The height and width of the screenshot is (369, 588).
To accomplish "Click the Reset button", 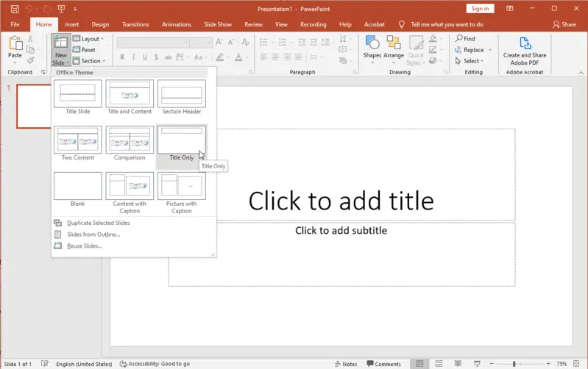I will (84, 49).
